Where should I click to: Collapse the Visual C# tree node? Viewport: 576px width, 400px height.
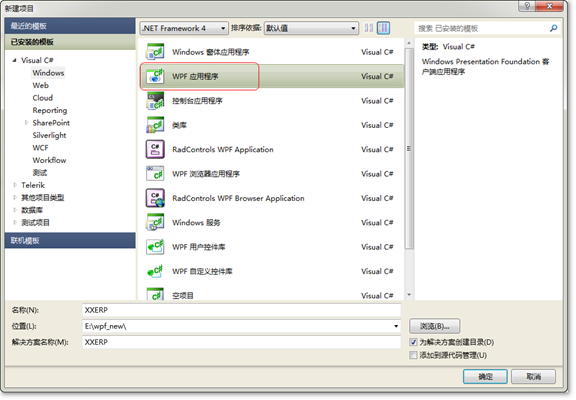coord(14,60)
